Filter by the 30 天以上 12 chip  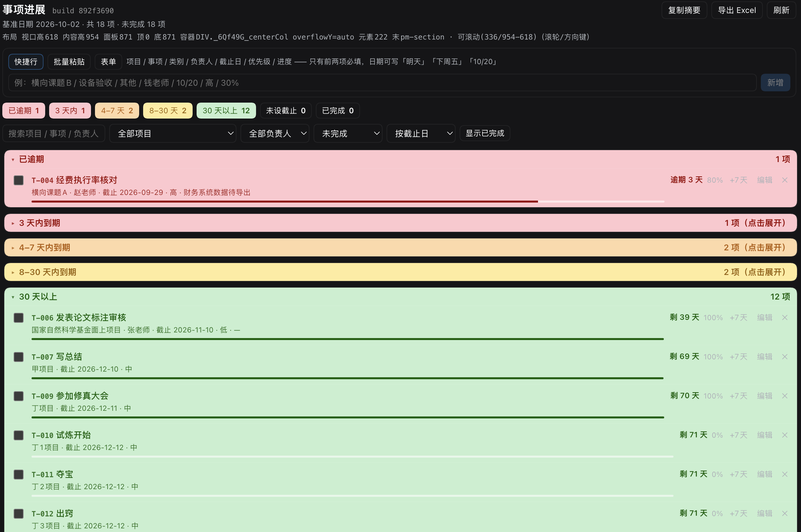pos(226,111)
